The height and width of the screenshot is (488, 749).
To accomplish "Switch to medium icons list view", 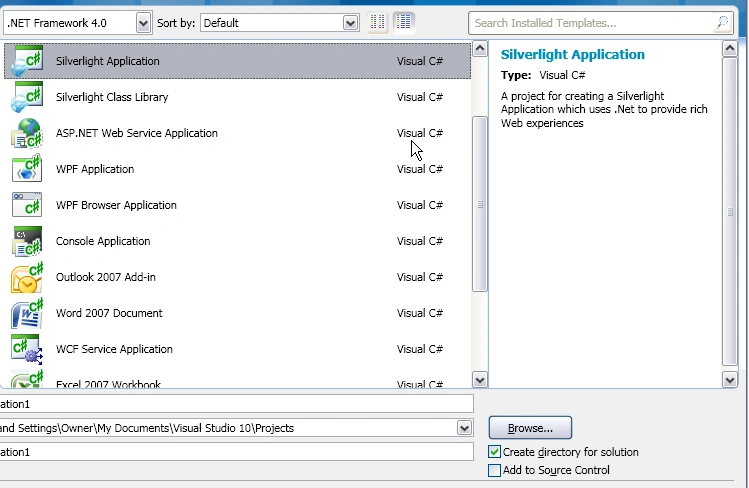I will point(404,22).
